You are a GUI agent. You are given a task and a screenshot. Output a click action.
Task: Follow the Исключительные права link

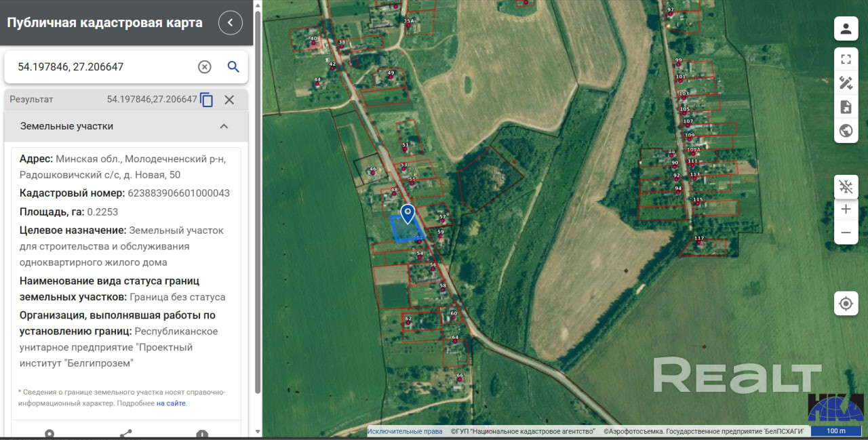[404, 431]
